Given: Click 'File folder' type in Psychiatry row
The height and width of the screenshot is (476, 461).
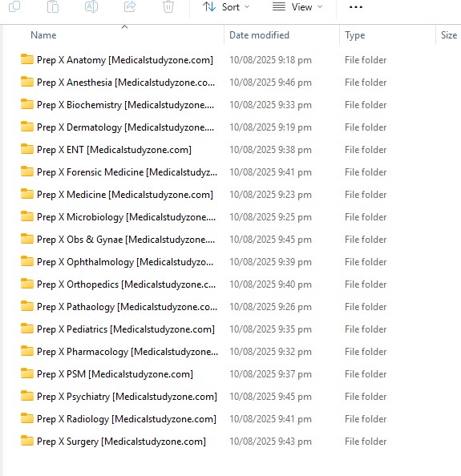Looking at the screenshot, I should click(366, 397).
